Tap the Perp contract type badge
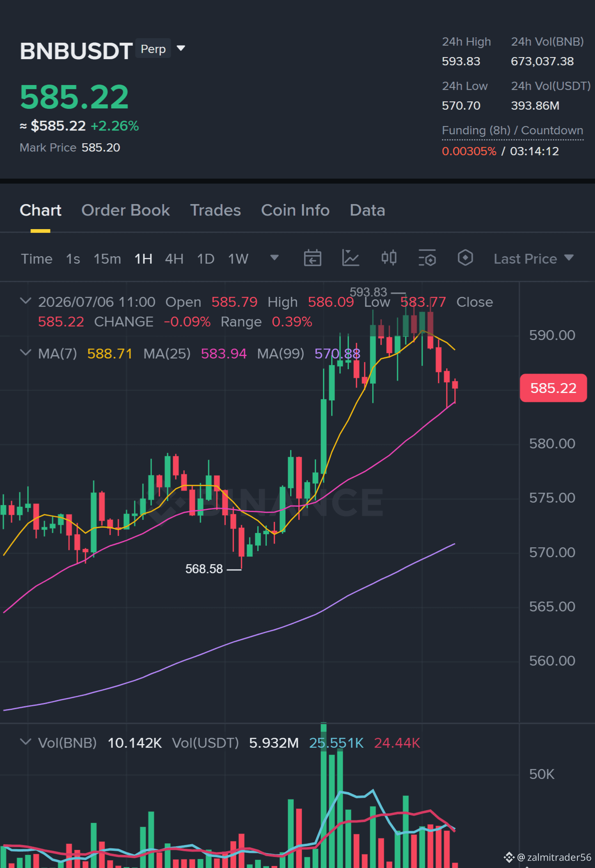Image resolution: width=595 pixels, height=868 pixels. (x=153, y=49)
